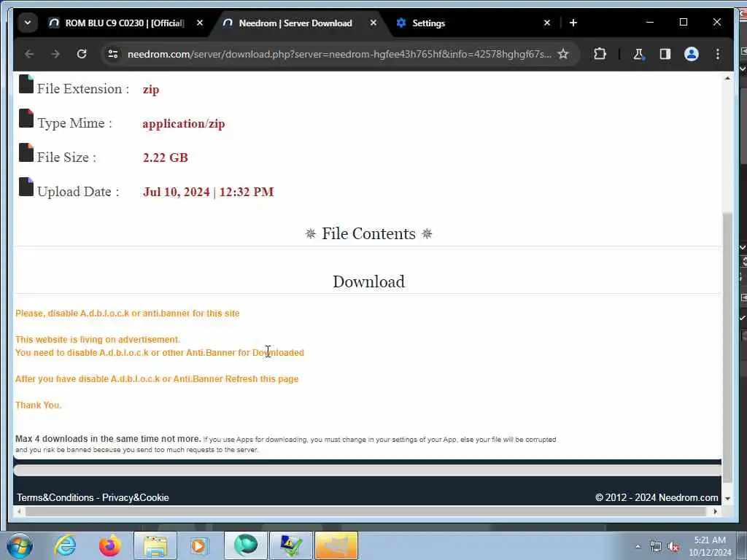
Task: Click the page vertical scrollbar thumb
Action: click(727, 348)
